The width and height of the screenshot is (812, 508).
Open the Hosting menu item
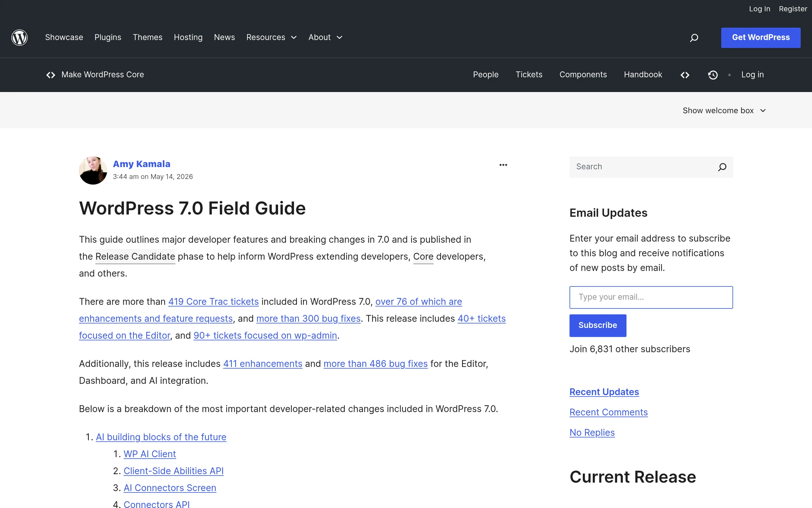pos(188,37)
